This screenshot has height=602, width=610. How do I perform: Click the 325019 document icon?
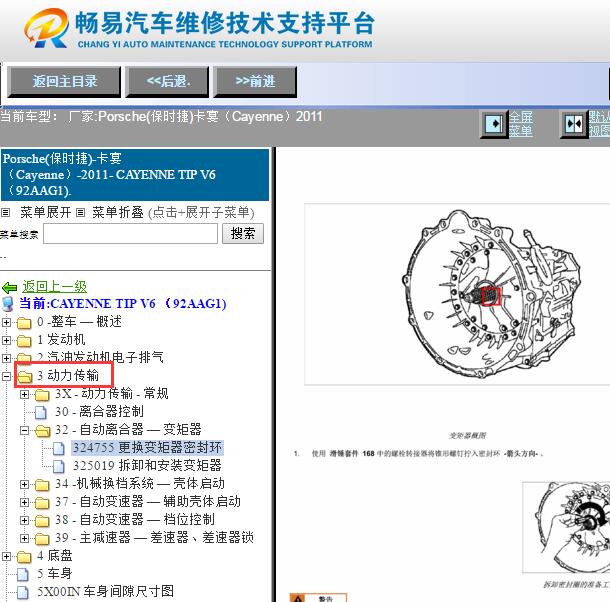coord(59,466)
